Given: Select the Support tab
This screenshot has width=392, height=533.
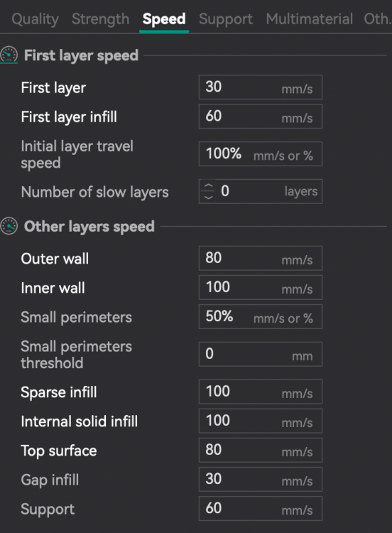Looking at the screenshot, I should point(226,19).
